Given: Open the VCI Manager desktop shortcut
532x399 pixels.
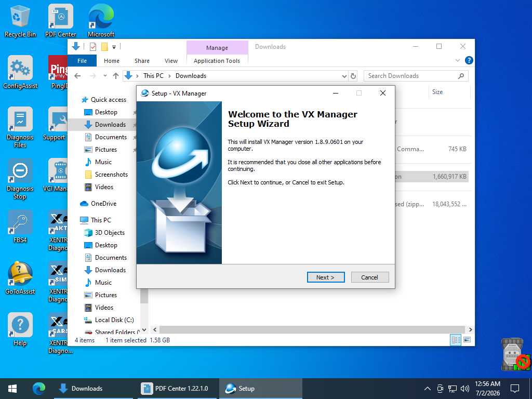Looking at the screenshot, I should [x=58, y=176].
